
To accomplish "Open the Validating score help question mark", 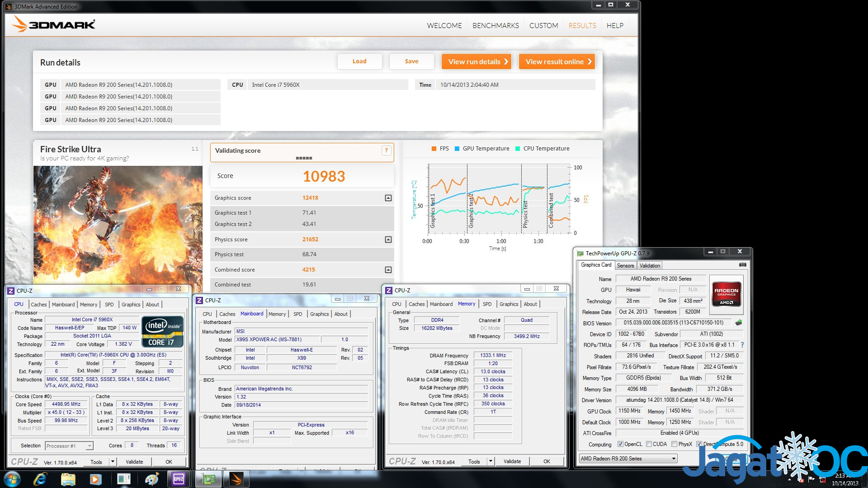I will (x=386, y=150).
